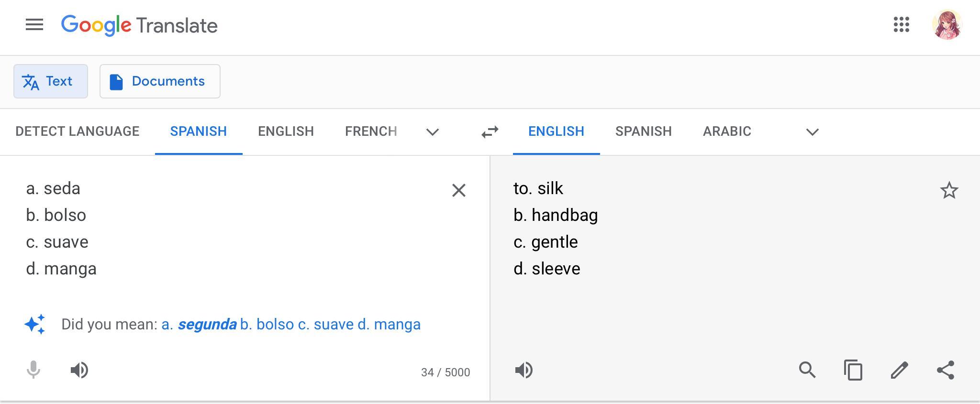Choose French as source language
980x404 pixels.
pyautogui.click(x=371, y=131)
